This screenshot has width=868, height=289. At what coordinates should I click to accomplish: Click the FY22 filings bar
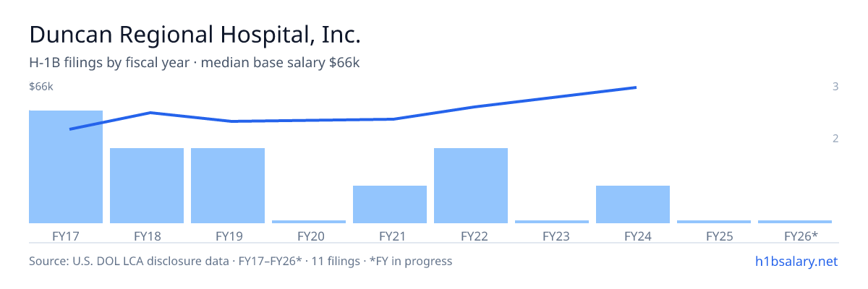[471, 186]
